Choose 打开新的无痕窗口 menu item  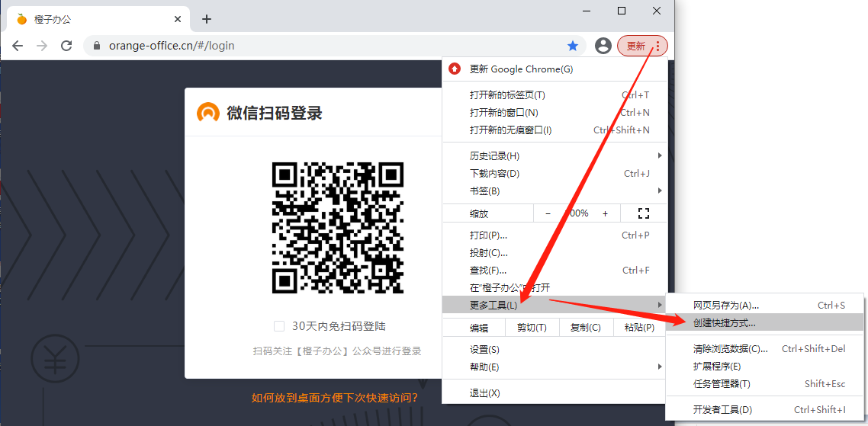[511, 130]
